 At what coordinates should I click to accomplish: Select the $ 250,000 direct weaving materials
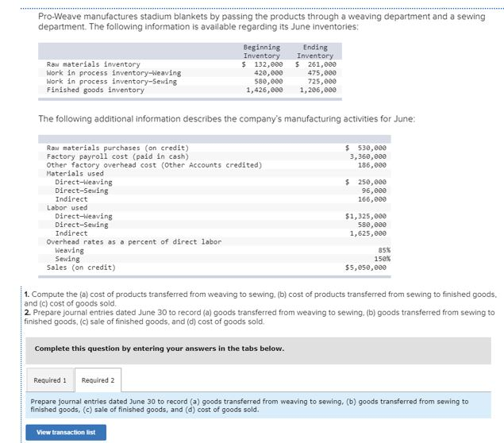click(366, 182)
